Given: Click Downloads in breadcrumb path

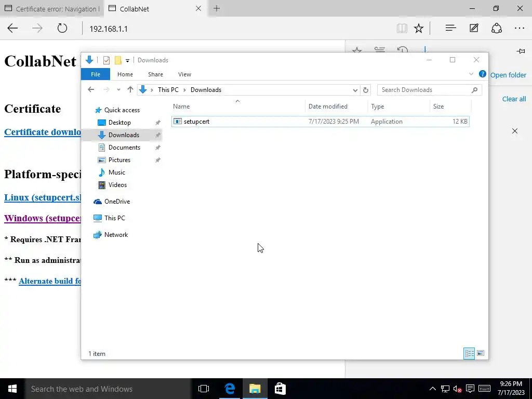Looking at the screenshot, I should click(206, 90).
